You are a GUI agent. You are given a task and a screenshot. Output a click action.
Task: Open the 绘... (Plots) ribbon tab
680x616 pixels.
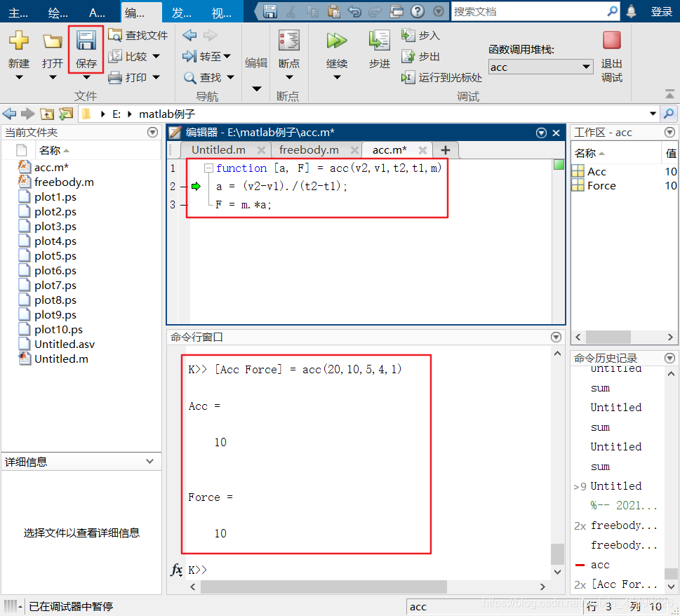pos(58,13)
